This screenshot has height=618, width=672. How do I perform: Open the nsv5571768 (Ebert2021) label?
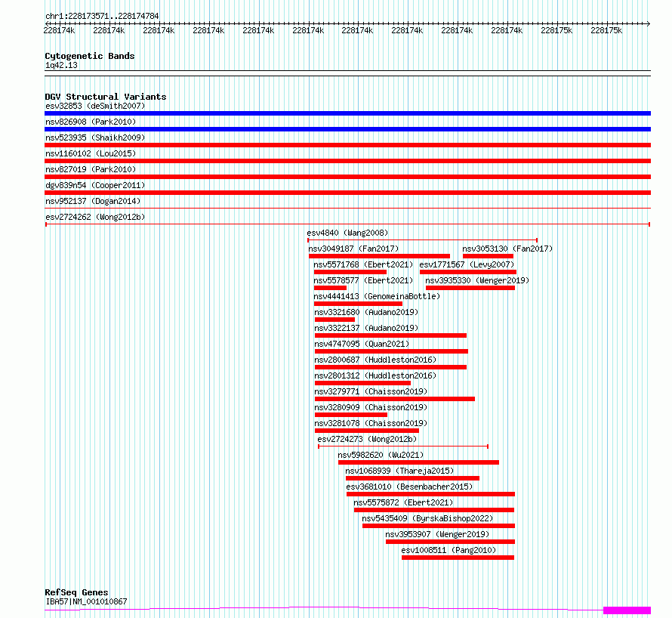point(363,264)
